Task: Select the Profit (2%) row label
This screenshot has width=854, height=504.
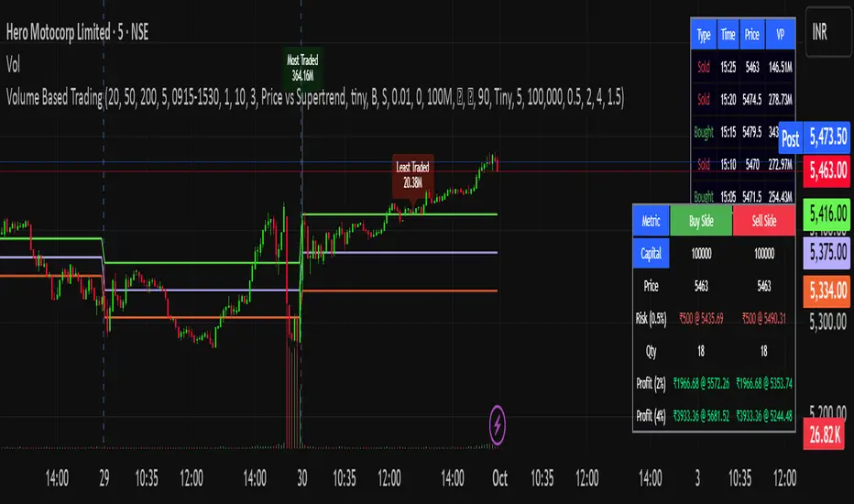Action: pyautogui.click(x=651, y=384)
